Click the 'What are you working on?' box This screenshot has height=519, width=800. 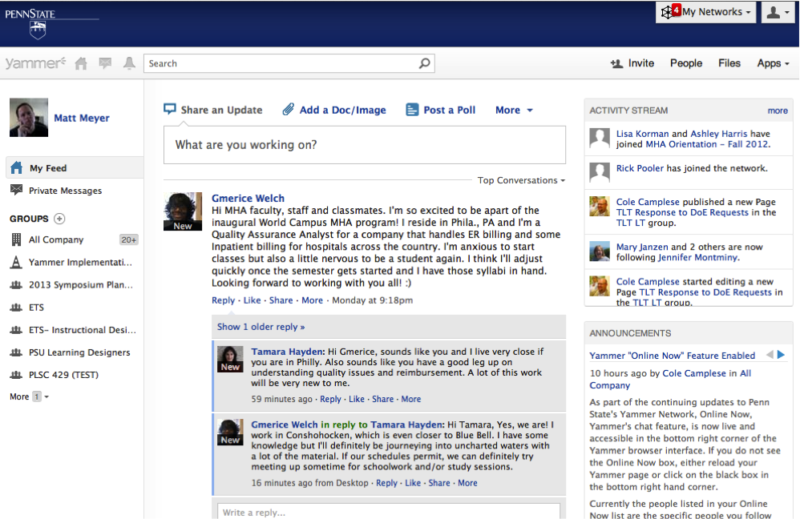tap(364, 145)
